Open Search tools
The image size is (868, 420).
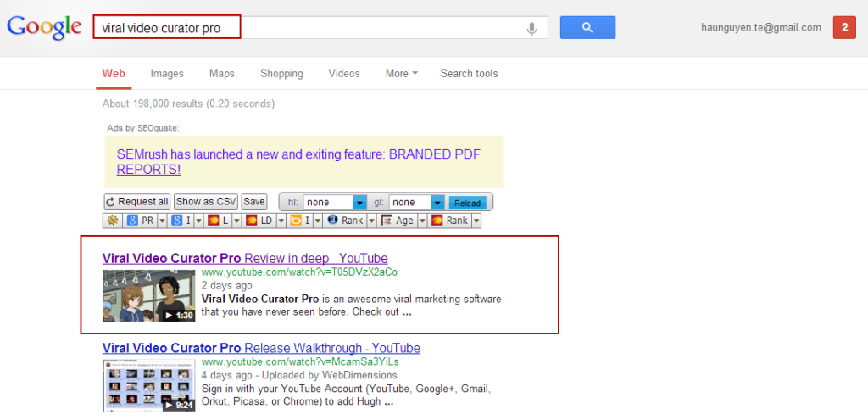[469, 73]
